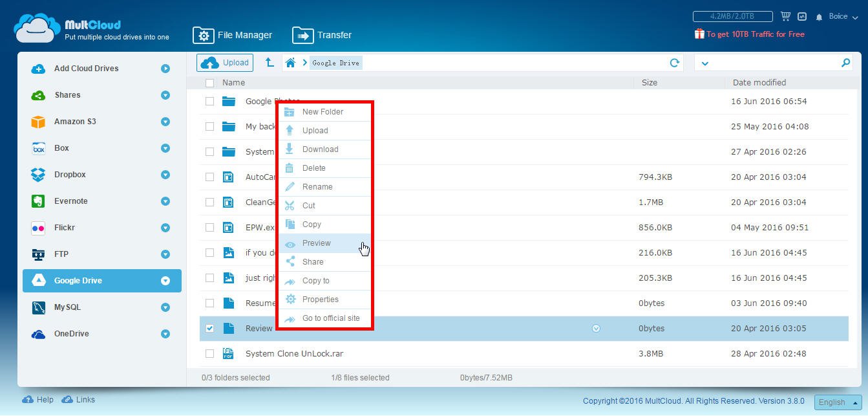Check the EPW.exe file checkbox

pyautogui.click(x=209, y=227)
